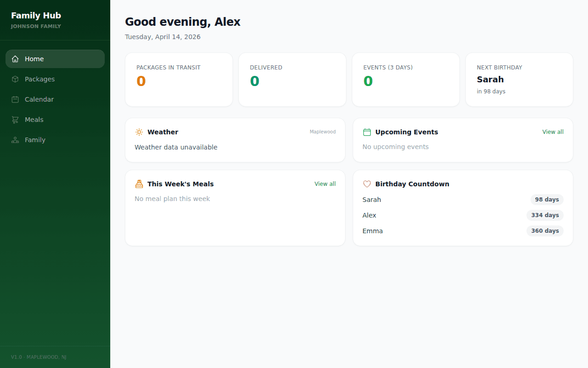The height and width of the screenshot is (368, 588).
Task: Select the Events (3 Days) card
Action: [x=406, y=80]
